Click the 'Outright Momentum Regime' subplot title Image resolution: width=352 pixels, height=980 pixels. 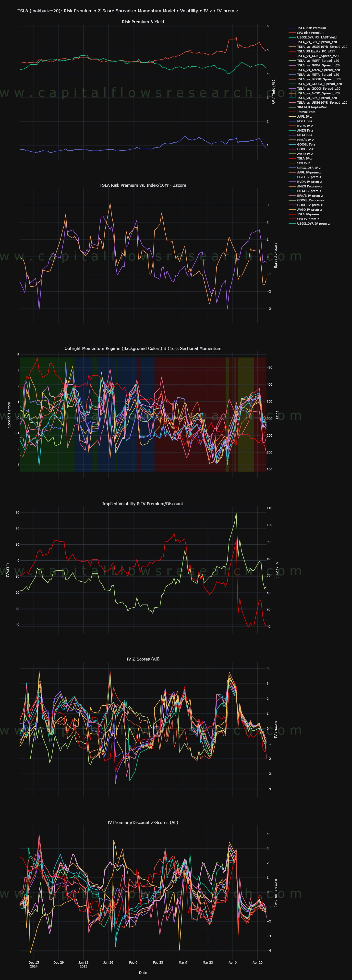(143, 348)
